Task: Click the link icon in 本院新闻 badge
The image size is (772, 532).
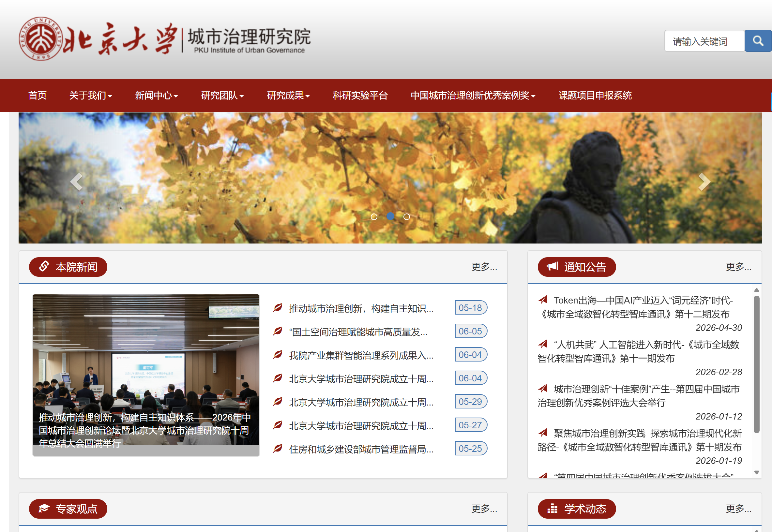Action: pyautogui.click(x=44, y=266)
